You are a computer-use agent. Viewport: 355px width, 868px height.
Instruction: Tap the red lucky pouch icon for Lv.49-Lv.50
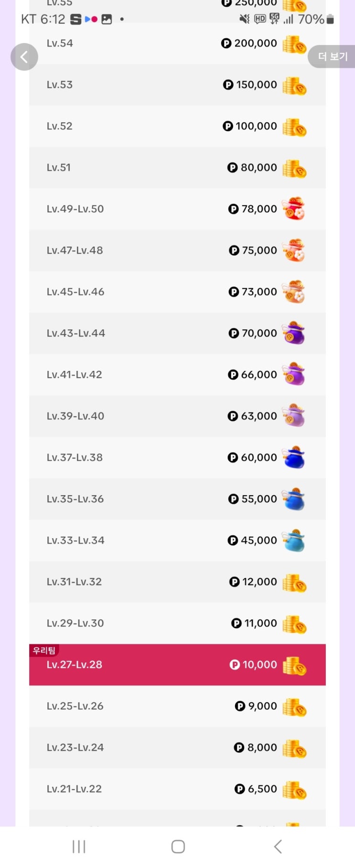click(x=293, y=208)
